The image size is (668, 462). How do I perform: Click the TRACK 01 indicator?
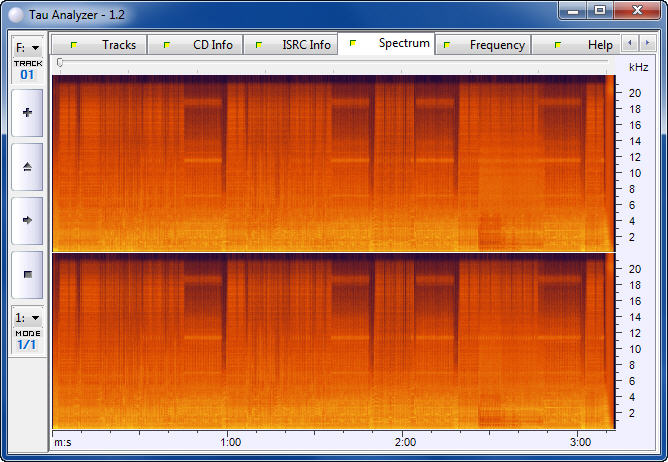(27, 70)
